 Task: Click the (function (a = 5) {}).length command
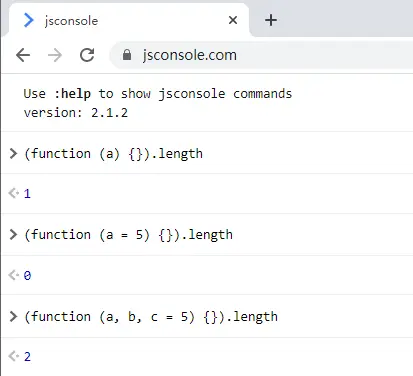click(x=128, y=235)
